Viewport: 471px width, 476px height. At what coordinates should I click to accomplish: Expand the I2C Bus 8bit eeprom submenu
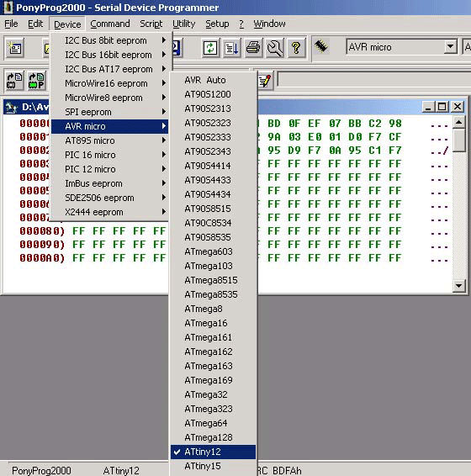tap(109, 40)
